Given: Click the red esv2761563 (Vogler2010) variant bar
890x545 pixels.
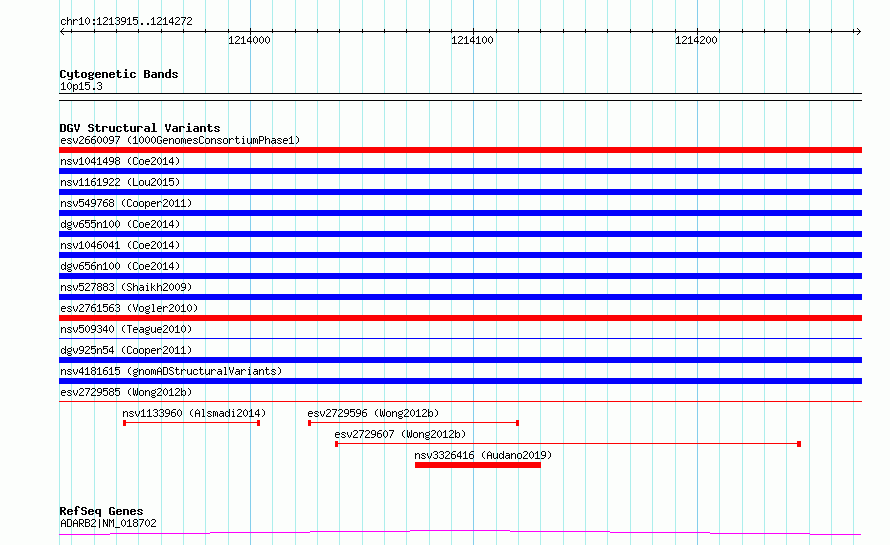Looking at the screenshot, I should pyautogui.click(x=460, y=318).
